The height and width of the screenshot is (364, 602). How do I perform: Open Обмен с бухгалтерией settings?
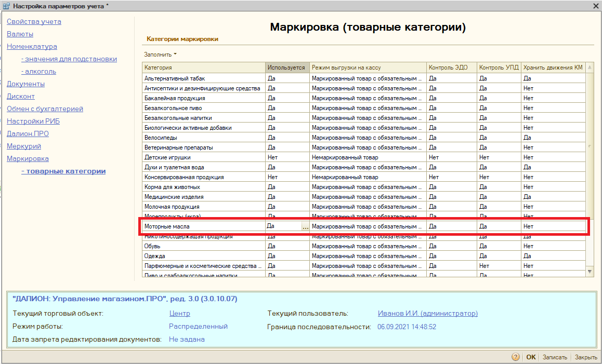45,109
